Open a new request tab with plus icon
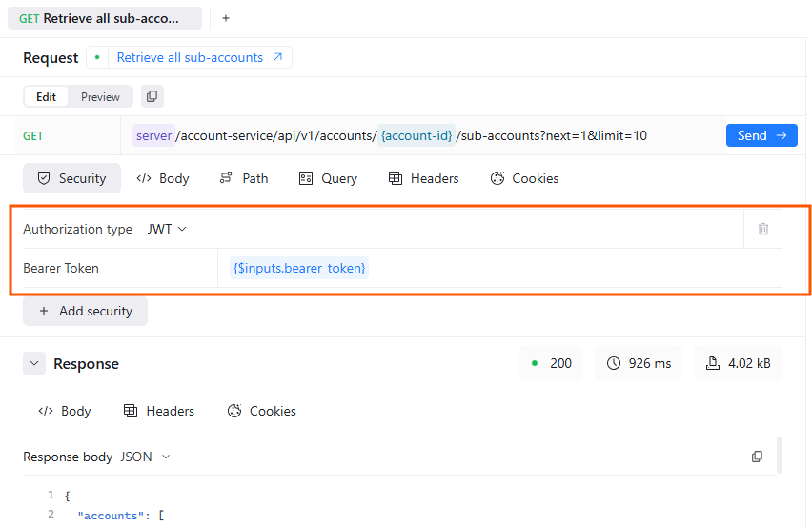 [x=226, y=18]
